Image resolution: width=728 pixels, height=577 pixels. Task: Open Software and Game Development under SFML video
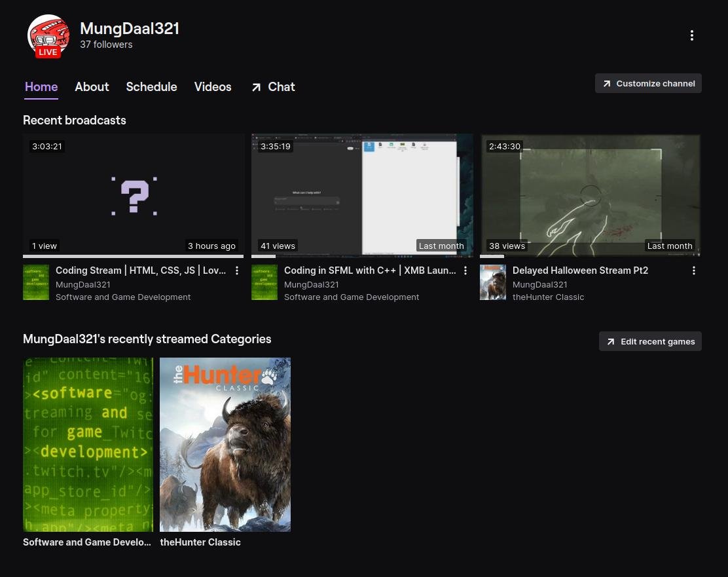352,297
